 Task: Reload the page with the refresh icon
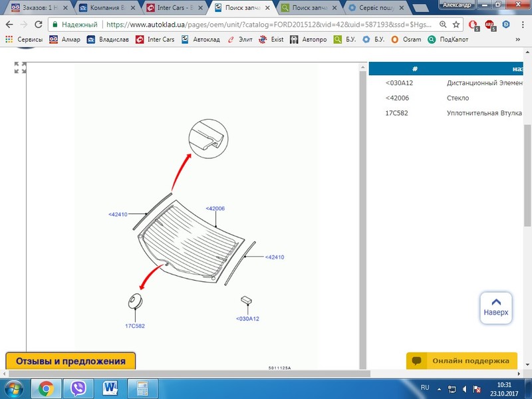39,24
